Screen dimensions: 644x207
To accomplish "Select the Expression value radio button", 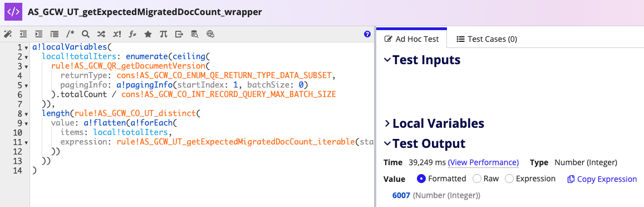I will point(509,179).
